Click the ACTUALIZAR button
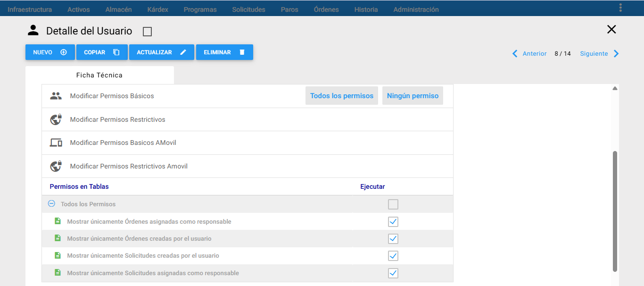This screenshot has width=644, height=286. click(x=162, y=52)
